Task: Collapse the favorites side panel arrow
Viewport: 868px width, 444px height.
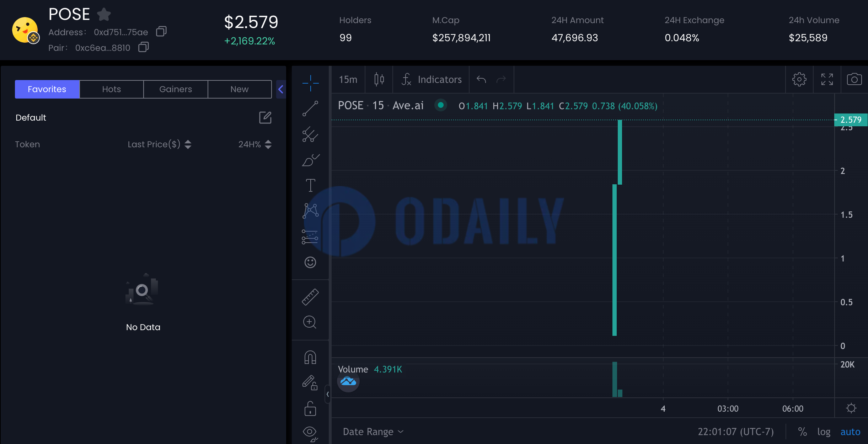Action: (x=281, y=89)
